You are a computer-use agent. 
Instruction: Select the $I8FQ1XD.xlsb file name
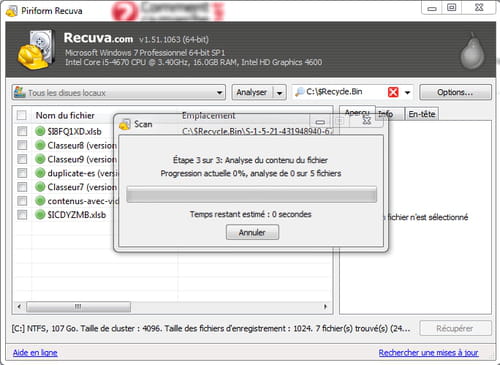pos(74,131)
